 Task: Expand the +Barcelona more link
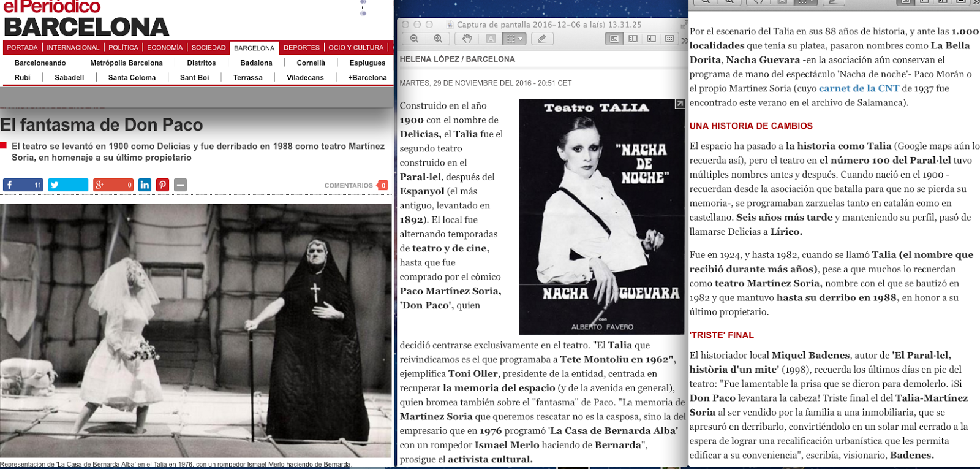coord(367,78)
